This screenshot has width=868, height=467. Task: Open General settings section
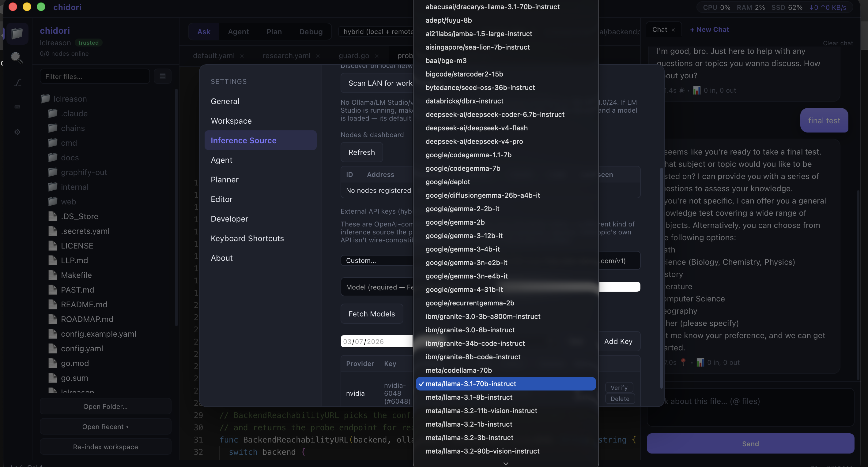pos(260,101)
